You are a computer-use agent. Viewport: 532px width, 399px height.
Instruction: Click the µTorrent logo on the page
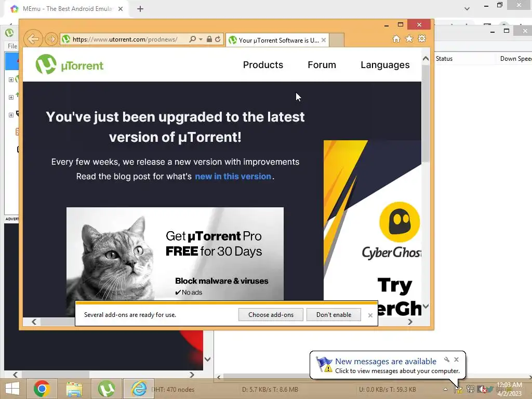(70, 64)
